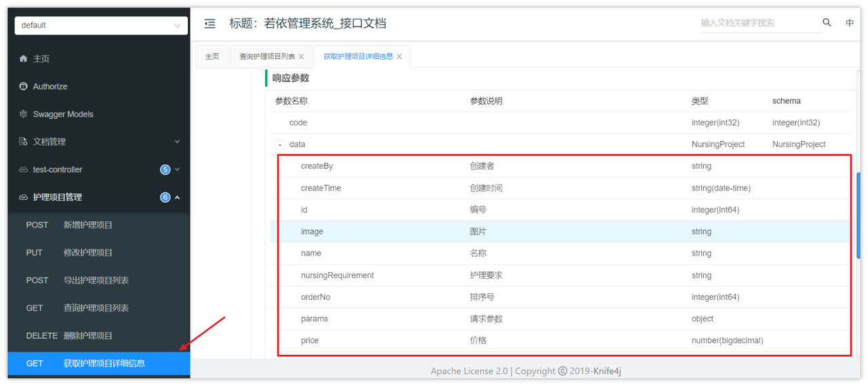The image size is (868, 386).
Task: Open Authorize in the sidebar
Action: click(99, 87)
